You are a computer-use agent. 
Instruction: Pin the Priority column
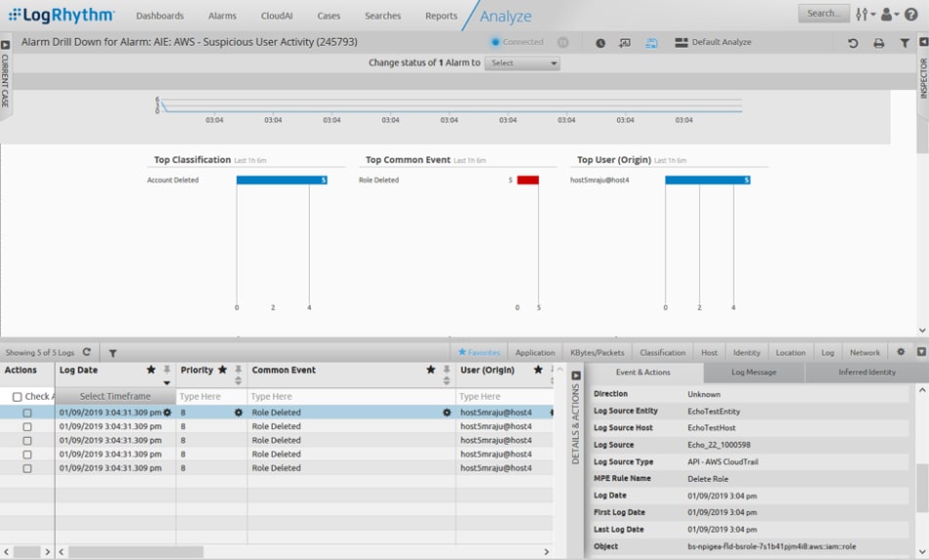point(239,369)
